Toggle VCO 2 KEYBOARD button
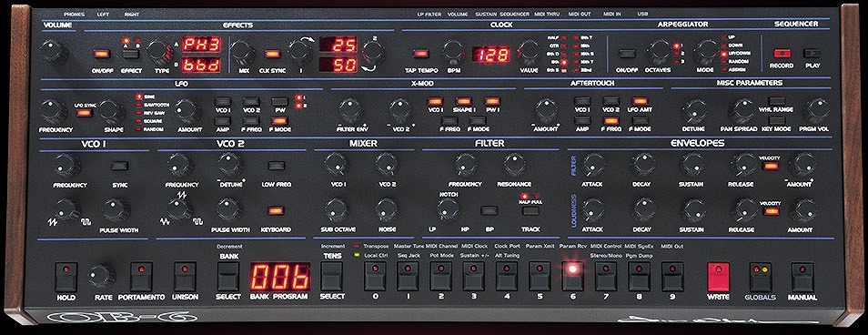Viewport: 868px width, 335px height. pos(275,210)
